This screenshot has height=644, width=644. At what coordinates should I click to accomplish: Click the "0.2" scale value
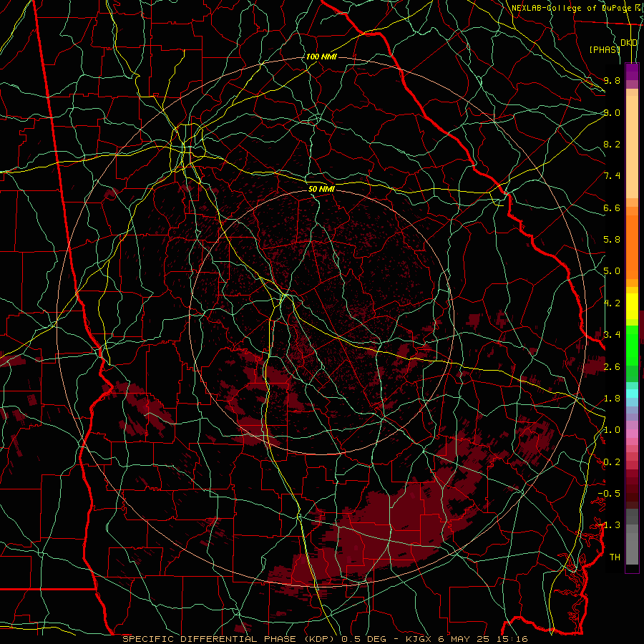click(612, 462)
